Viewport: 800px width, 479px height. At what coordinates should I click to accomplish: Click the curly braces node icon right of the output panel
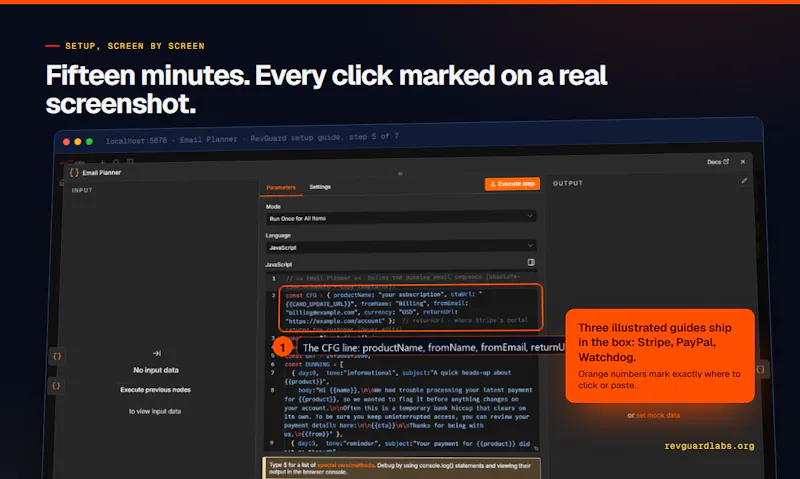point(760,369)
